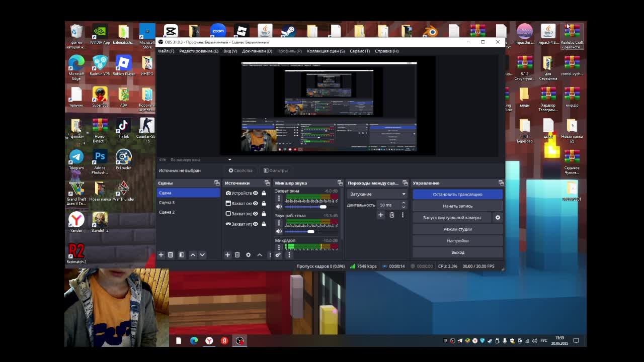This screenshot has height=362, width=644.
Task: Click the Выход button
Action: pos(457,252)
